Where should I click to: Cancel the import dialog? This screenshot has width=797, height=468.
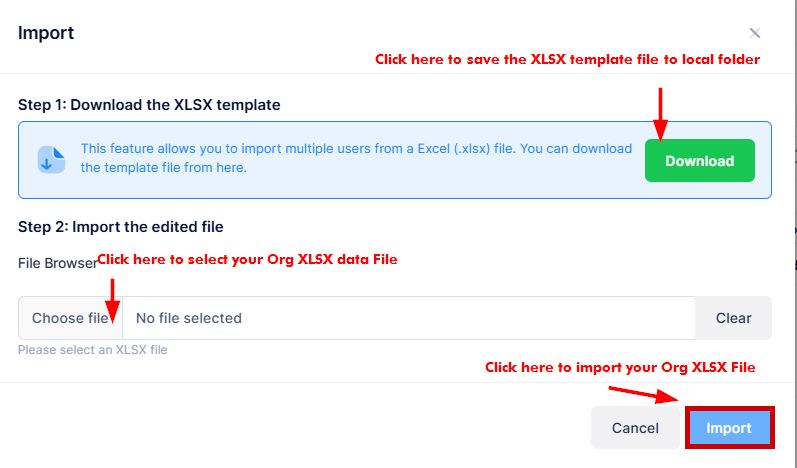pyautogui.click(x=635, y=428)
